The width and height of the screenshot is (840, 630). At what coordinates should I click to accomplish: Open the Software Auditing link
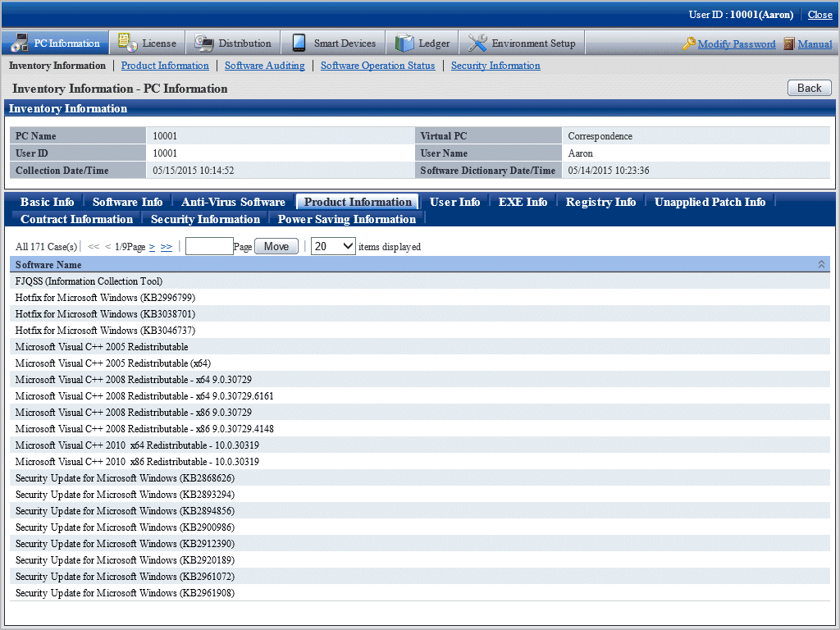265,66
